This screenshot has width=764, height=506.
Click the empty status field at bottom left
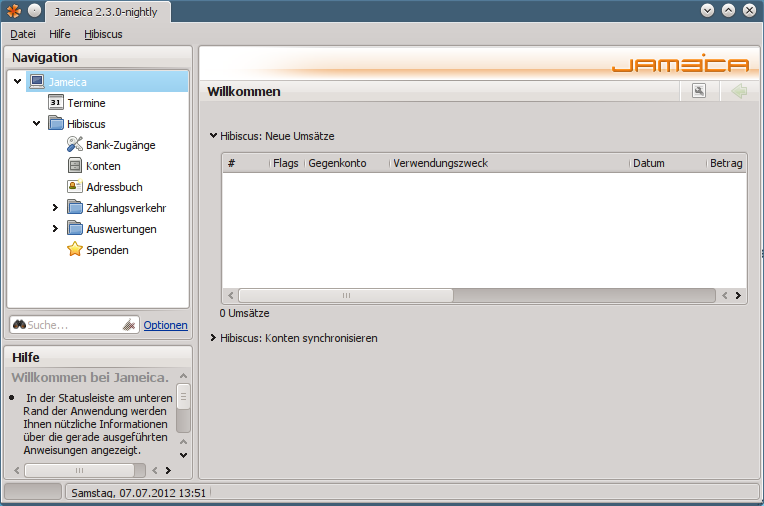coord(33,491)
